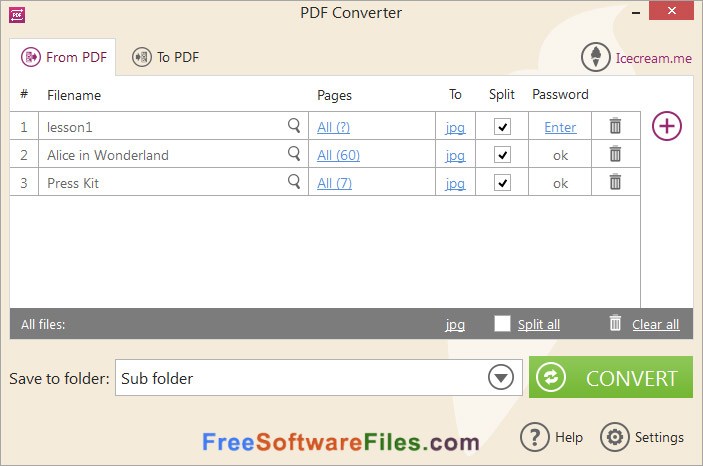Viewport: 703px width, 466px height.
Task: Click the ok password status for Press Kit
Action: pos(560,183)
